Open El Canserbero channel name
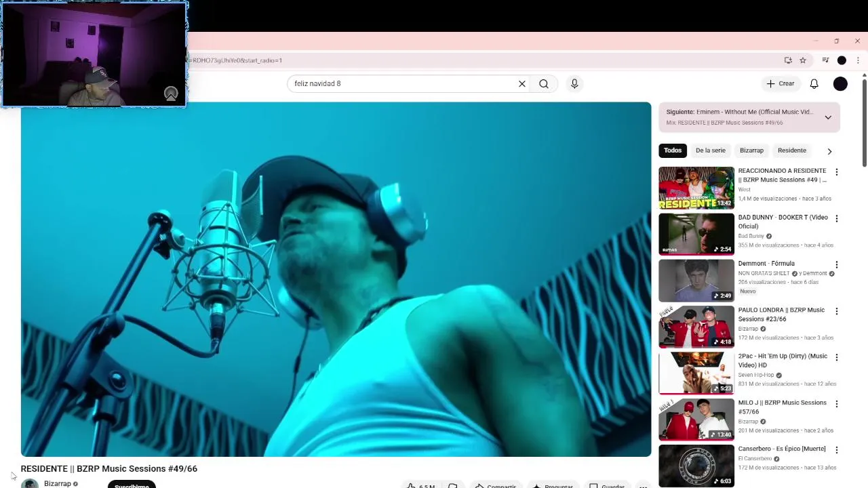Viewport: 868px width, 488px height. (x=755, y=459)
